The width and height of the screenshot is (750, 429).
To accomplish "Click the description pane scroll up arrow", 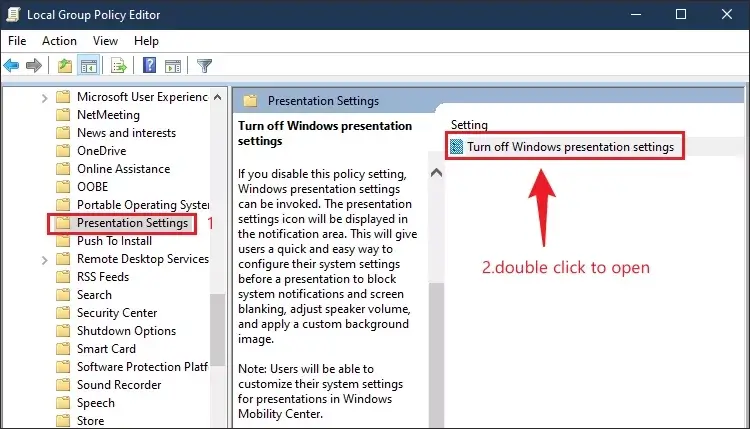I will pos(436,173).
